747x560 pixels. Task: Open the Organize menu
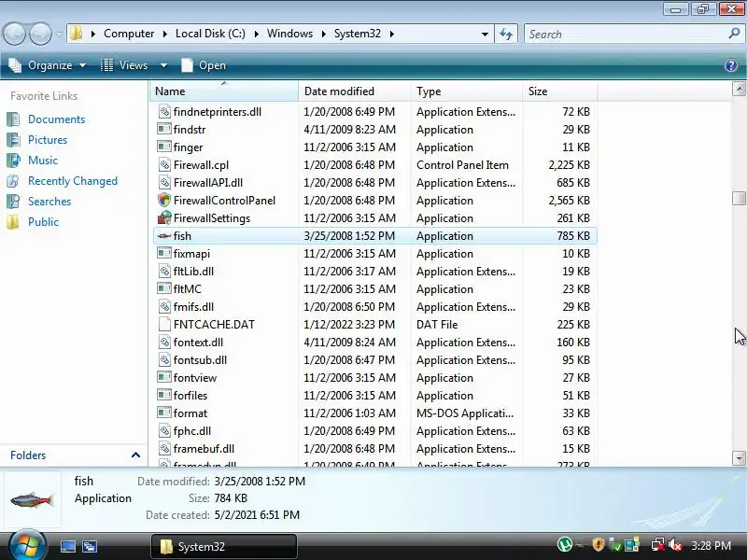(48, 65)
